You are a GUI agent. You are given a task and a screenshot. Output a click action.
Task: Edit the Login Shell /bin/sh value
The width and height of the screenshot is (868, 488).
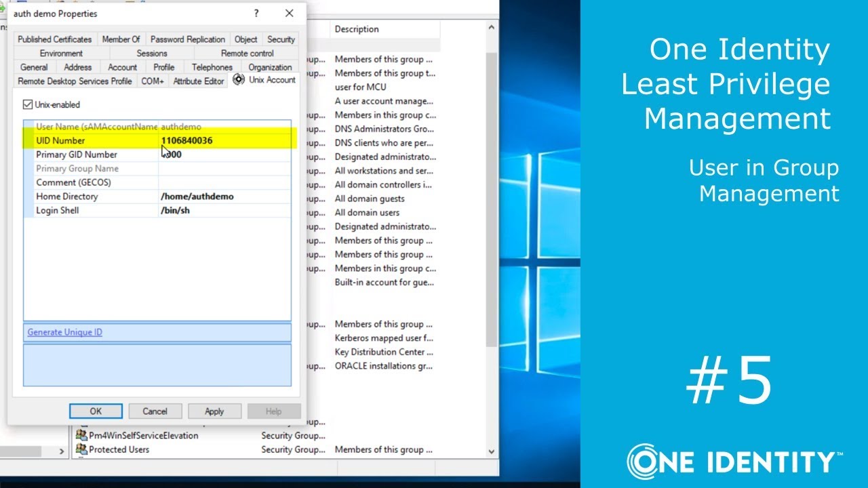tap(224, 210)
